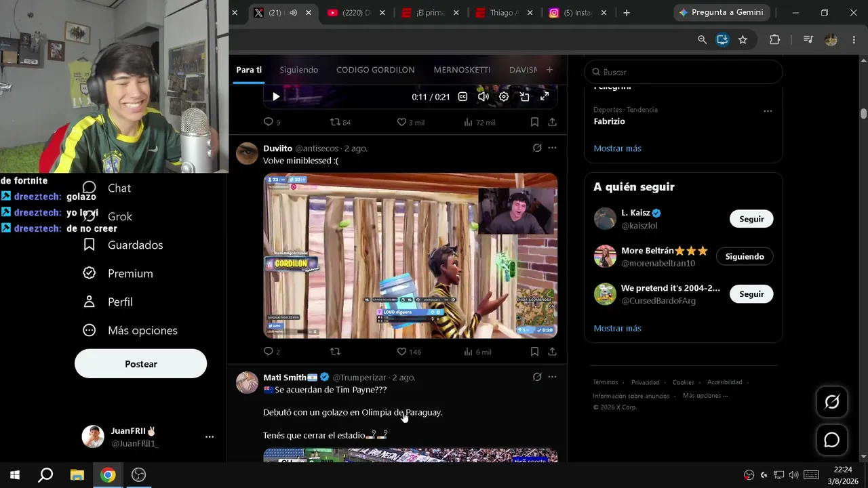The image size is (868, 488).
Task: Toggle Siguiendo for More Beltrán
Action: (x=745, y=256)
